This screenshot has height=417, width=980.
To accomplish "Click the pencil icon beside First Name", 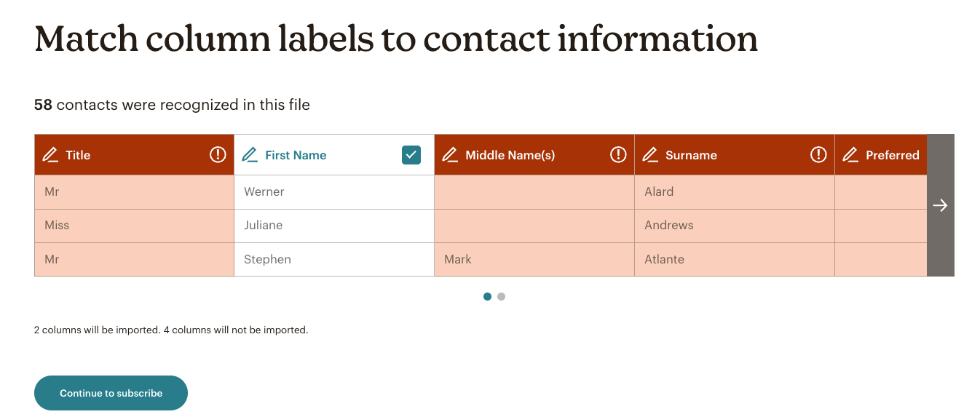I will point(250,155).
